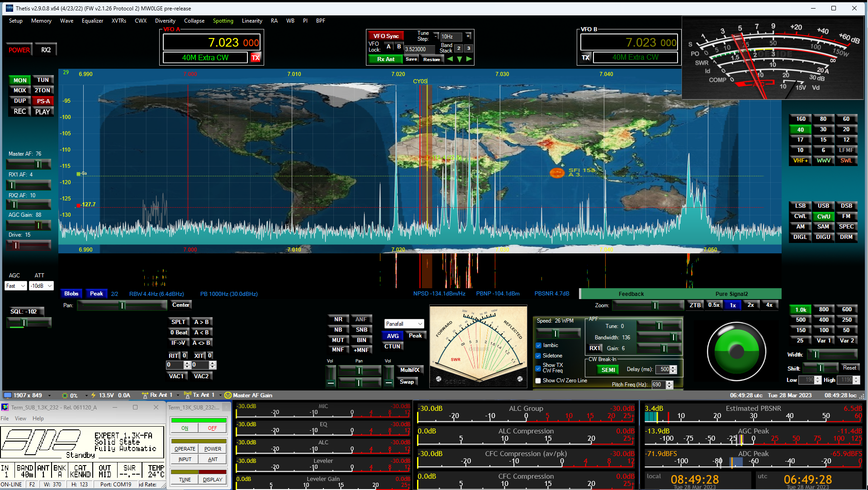Click the Low filter value field
The image size is (868, 490).
(x=809, y=380)
